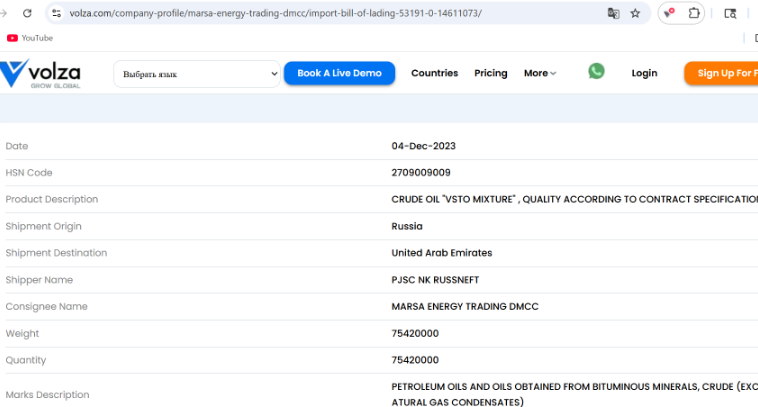Screen dimensions: 758x407
Task: Click the Quantity value 75420000
Action: coord(415,360)
